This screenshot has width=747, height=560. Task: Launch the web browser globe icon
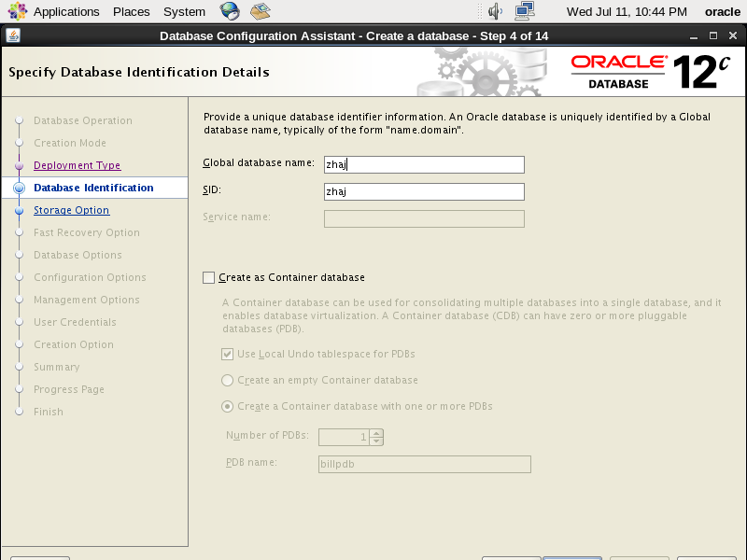tap(230, 11)
